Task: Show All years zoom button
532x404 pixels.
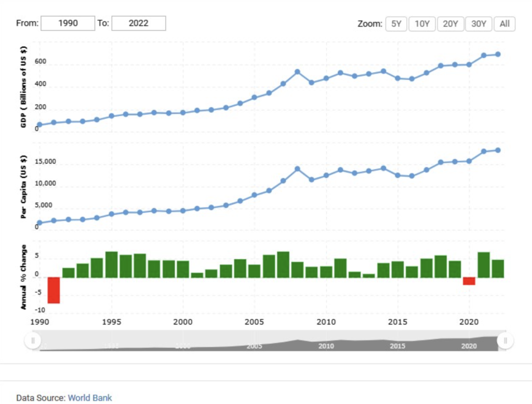Action: coord(504,24)
